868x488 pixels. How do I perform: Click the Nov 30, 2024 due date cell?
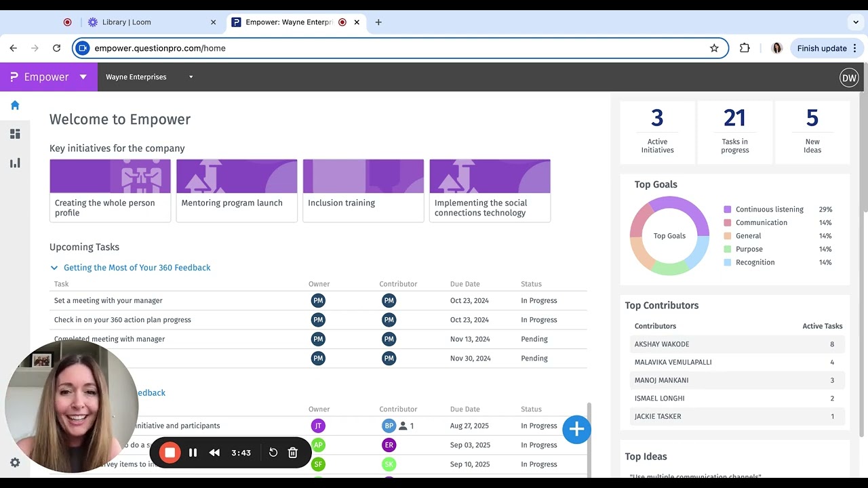pyautogui.click(x=471, y=359)
